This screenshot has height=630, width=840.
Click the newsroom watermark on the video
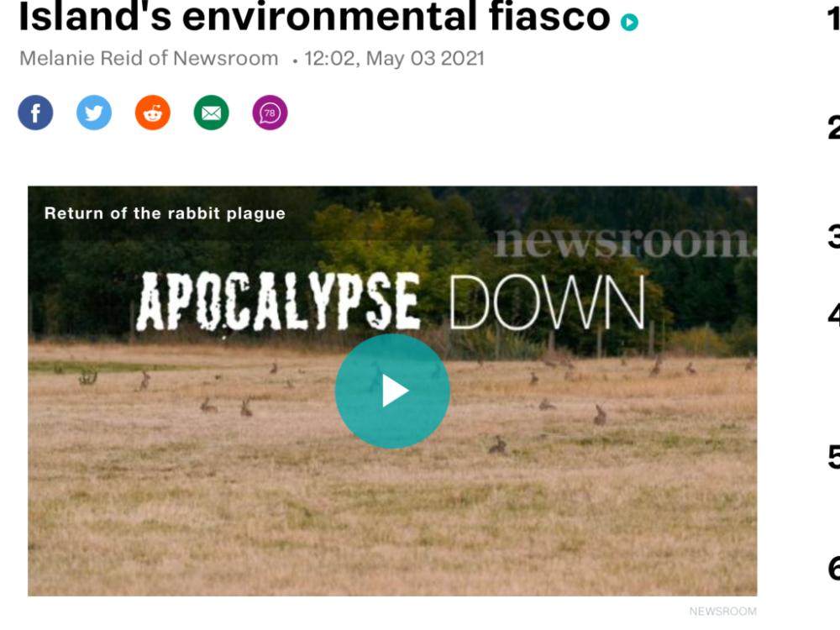click(625, 242)
